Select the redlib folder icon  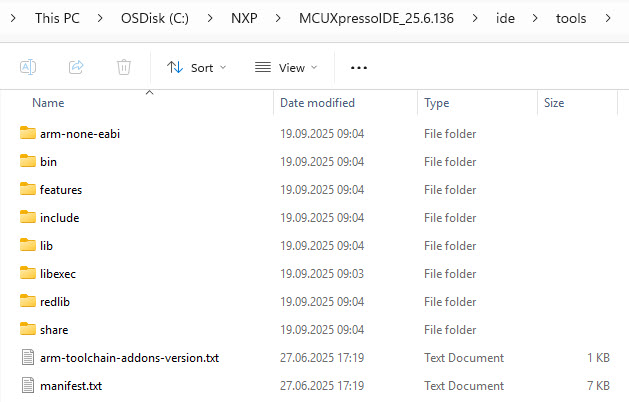click(x=27, y=301)
